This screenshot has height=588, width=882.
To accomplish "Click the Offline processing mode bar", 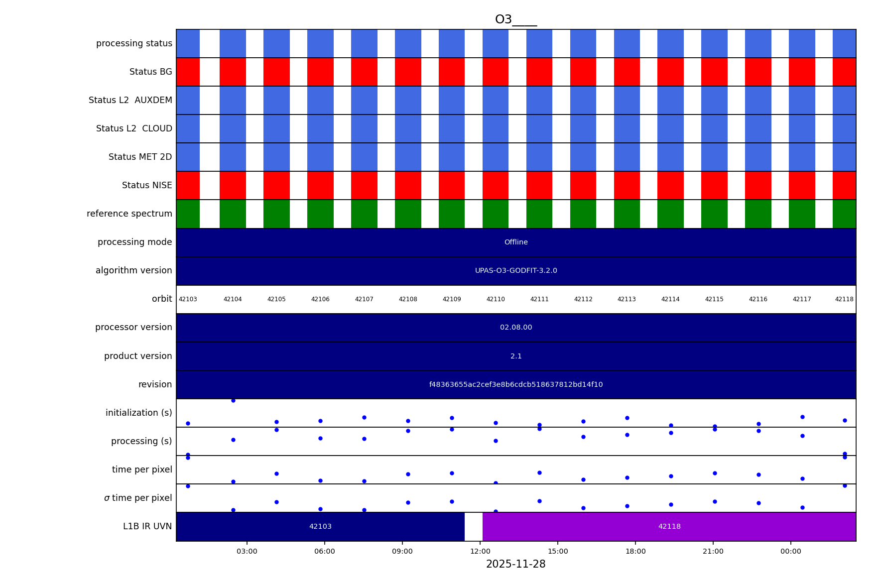I will pos(515,242).
